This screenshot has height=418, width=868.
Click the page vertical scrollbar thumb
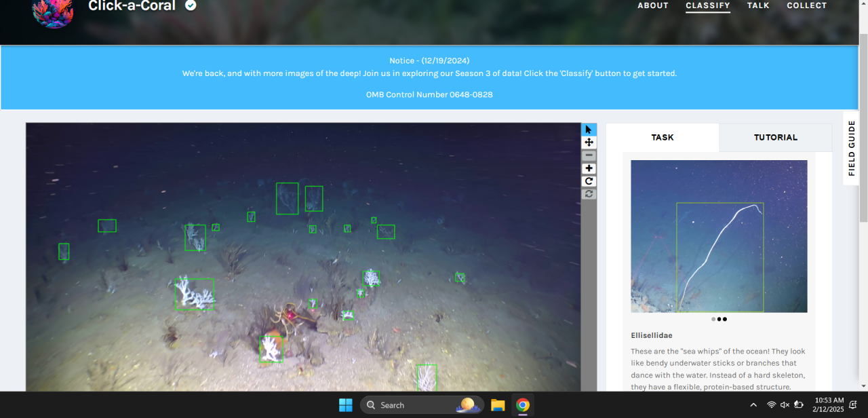point(863,128)
